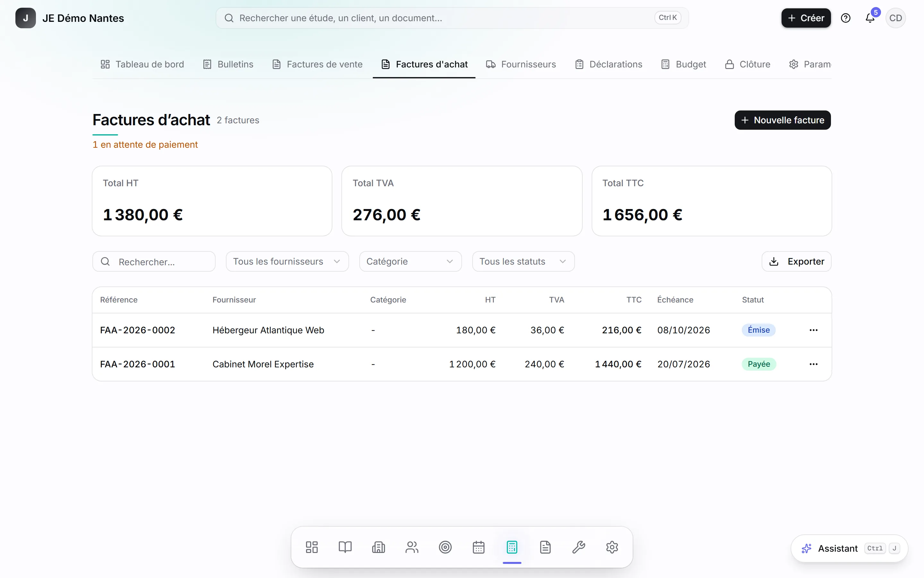Open the building icon in bottom dock
The width and height of the screenshot is (924, 578).
pos(378,547)
